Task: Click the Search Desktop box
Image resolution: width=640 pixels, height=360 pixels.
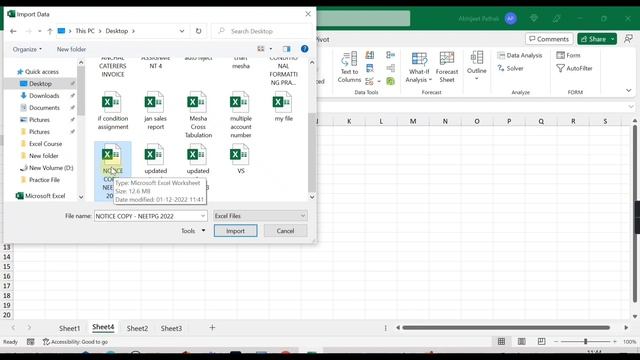Action: pyautogui.click(x=261, y=31)
